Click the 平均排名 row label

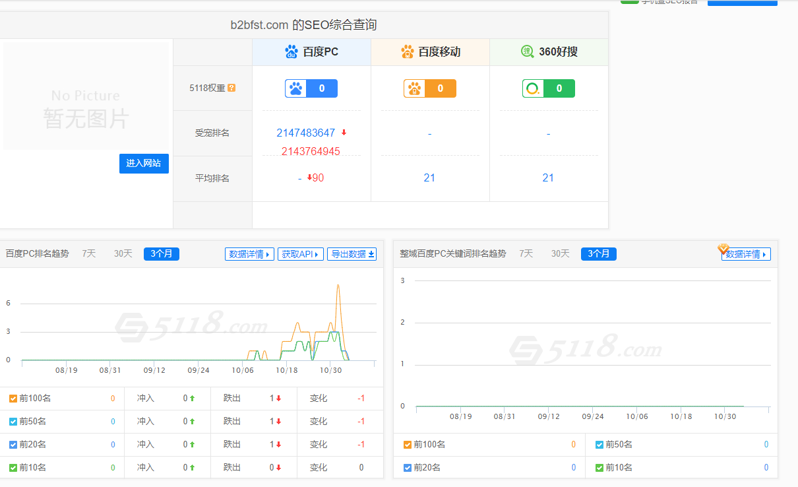tap(212, 178)
